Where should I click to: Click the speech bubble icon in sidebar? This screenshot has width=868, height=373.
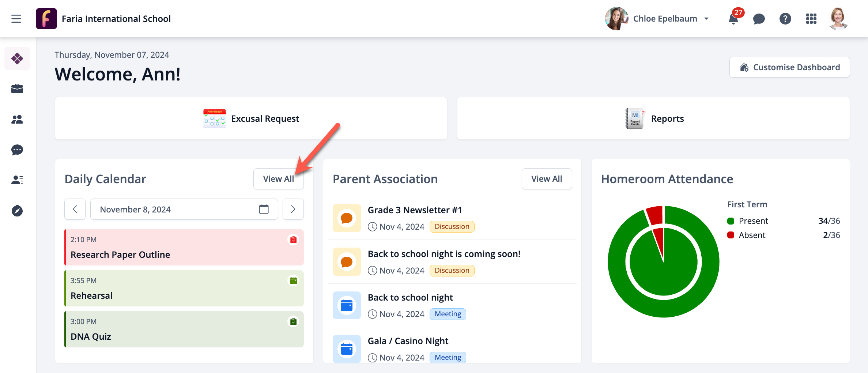pyautogui.click(x=17, y=150)
